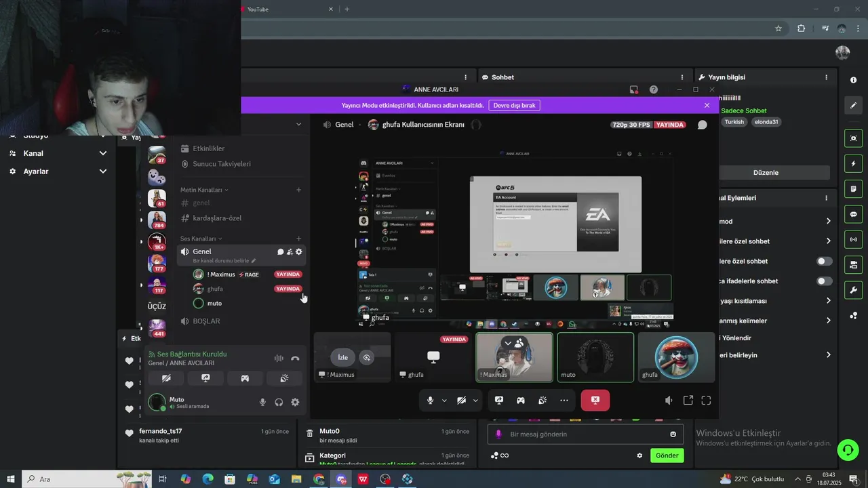Open Discord user settings gear

[x=295, y=402]
